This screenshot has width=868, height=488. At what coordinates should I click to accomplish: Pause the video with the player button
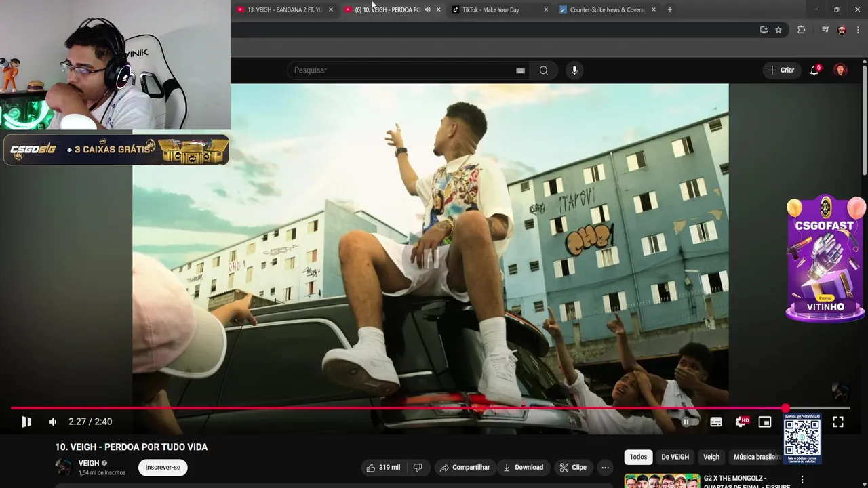[26, 422]
